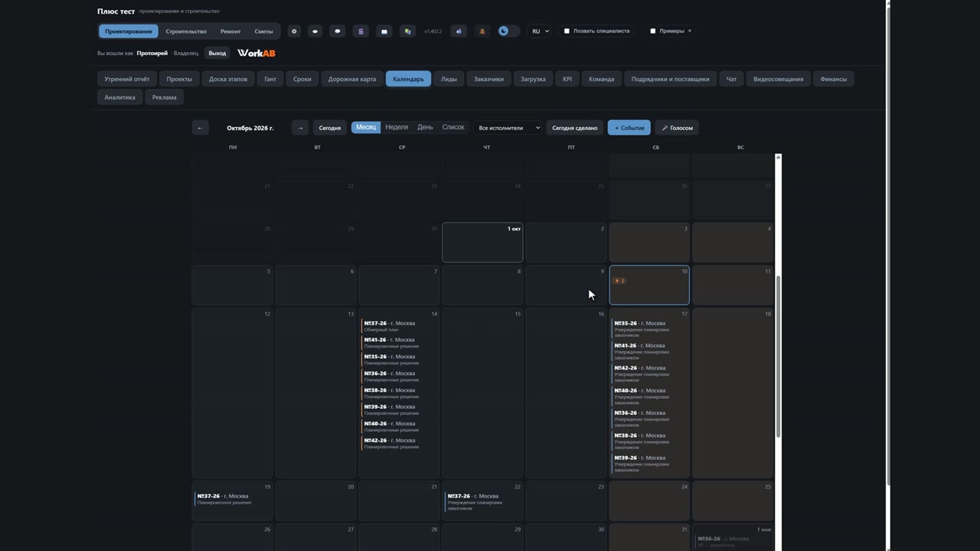
Task: Click the Сегодня сделано button
Action: coord(575,128)
